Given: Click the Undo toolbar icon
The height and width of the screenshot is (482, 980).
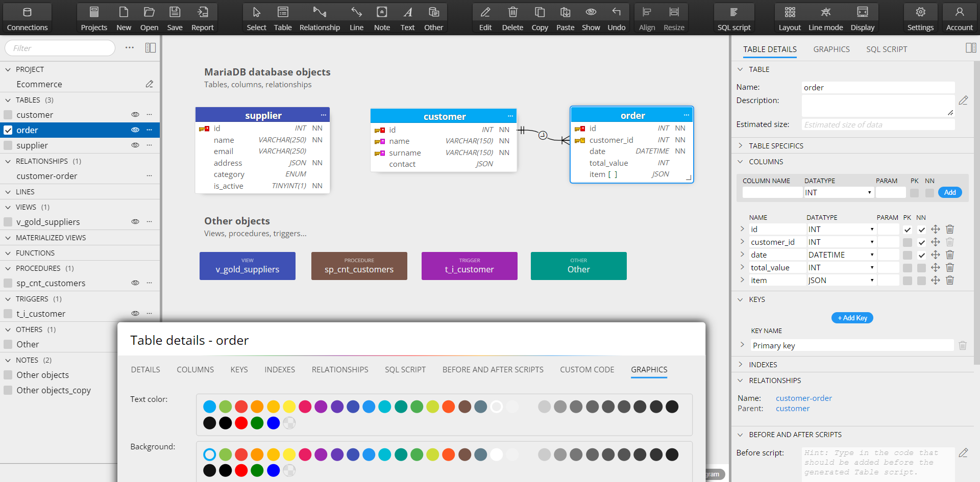Looking at the screenshot, I should (616, 18).
